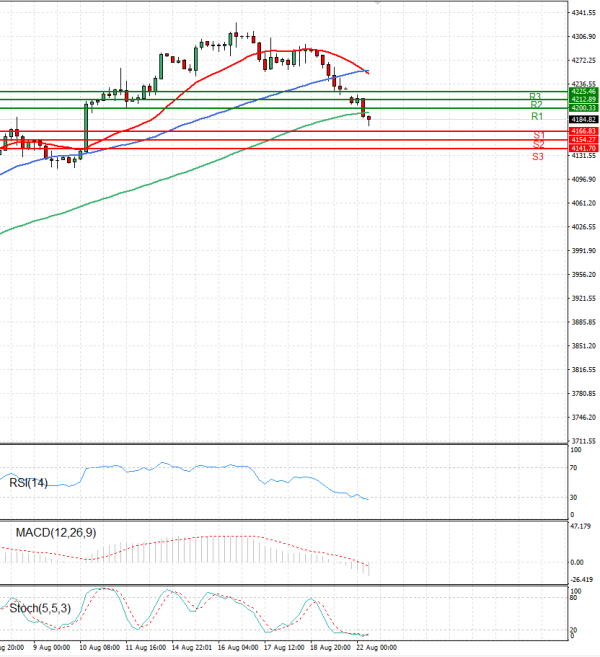Select the current price tag 4184.82
The width and height of the screenshot is (600, 657).
tap(584, 120)
